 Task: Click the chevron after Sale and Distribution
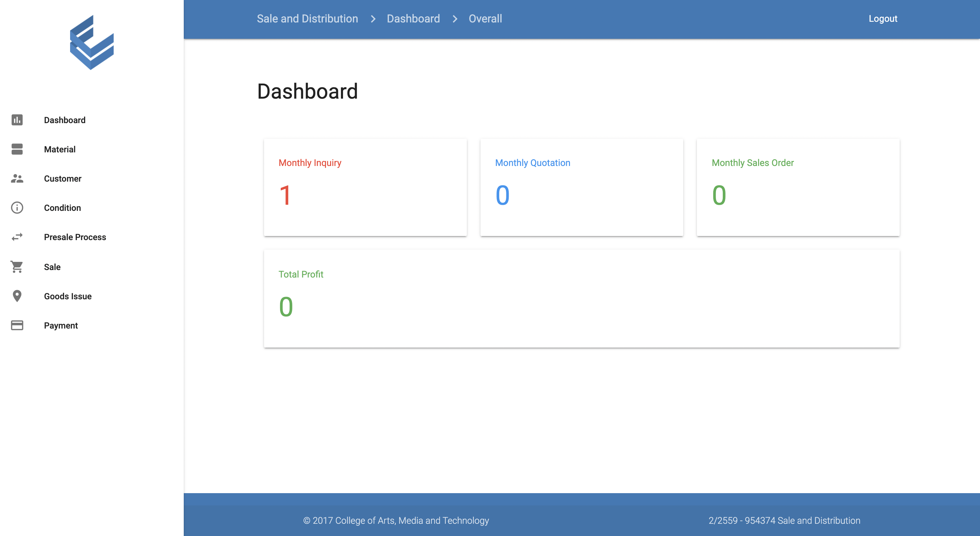coord(373,19)
